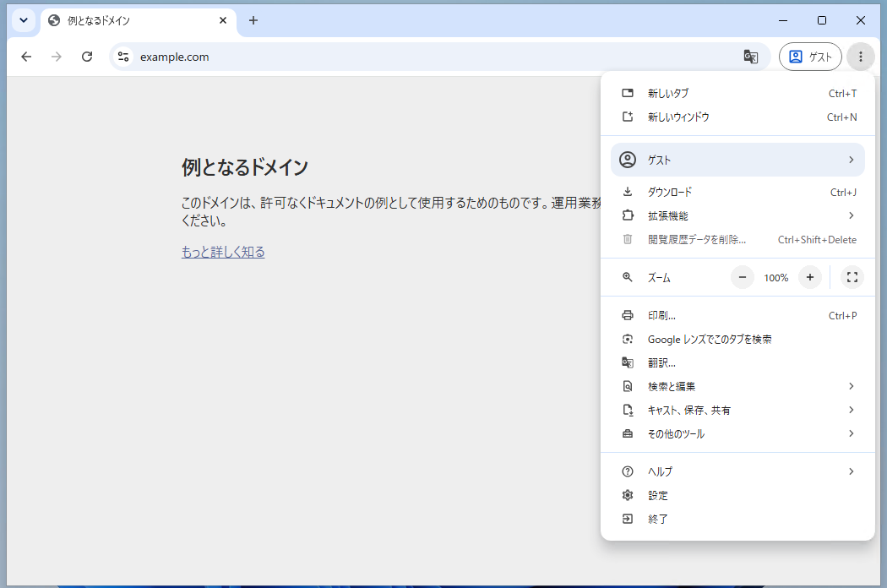
Task: Click the exit icon beside 終了
Action: (628, 519)
